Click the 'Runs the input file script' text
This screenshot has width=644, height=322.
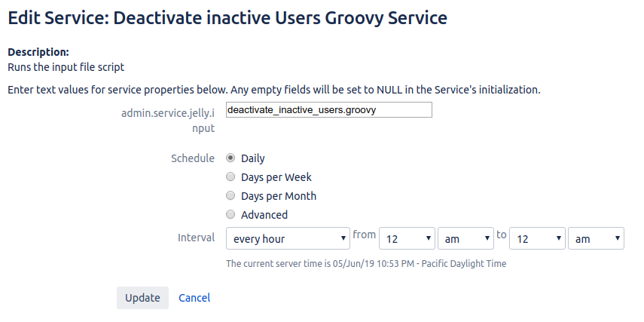coord(66,67)
